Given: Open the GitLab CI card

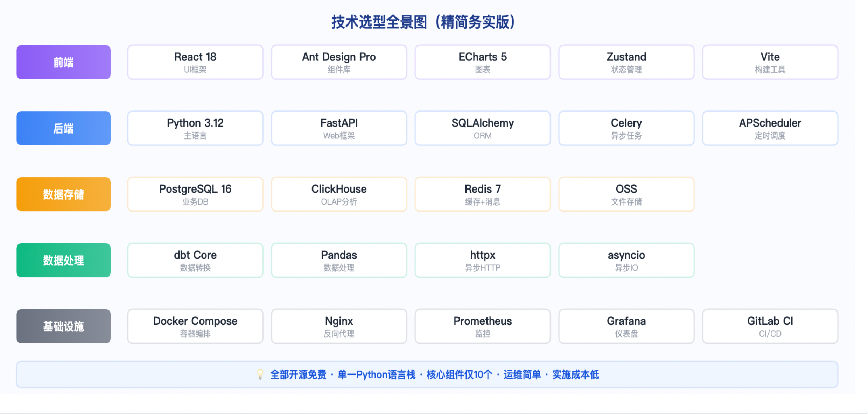Looking at the screenshot, I should 770,326.
